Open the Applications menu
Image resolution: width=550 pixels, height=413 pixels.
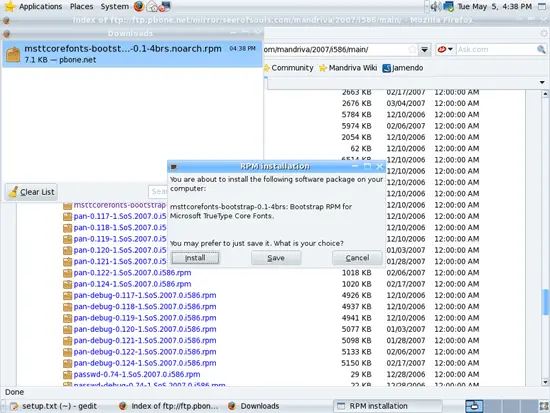click(x=40, y=6)
